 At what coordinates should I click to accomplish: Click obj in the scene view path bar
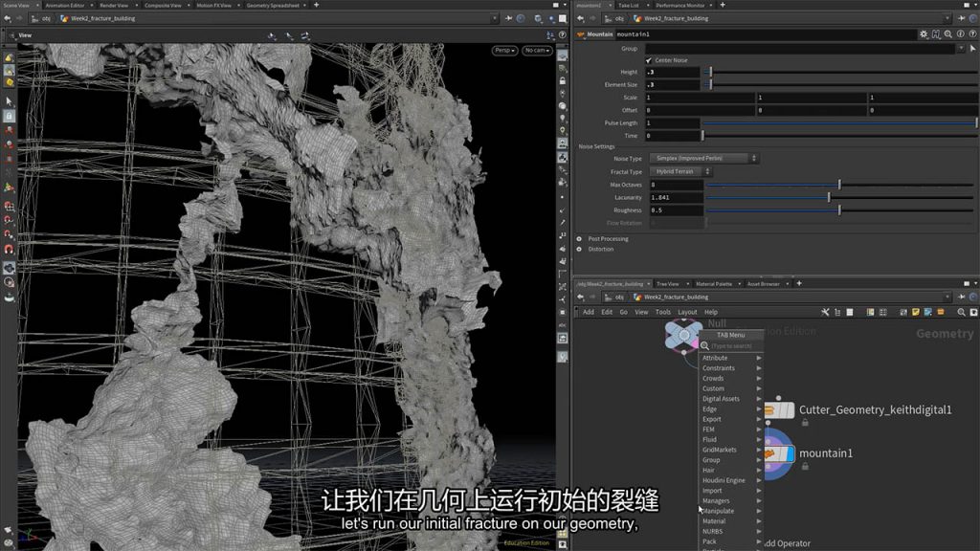coord(46,19)
